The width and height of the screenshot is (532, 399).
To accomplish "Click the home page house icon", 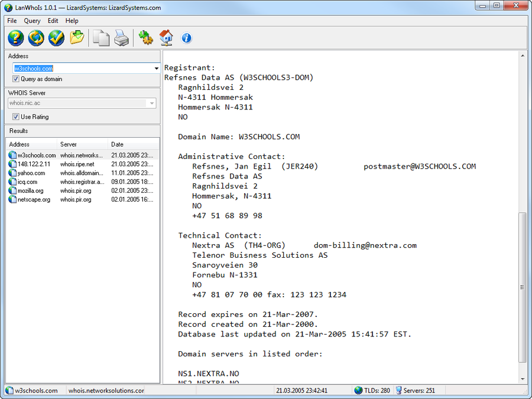I will tap(166, 38).
